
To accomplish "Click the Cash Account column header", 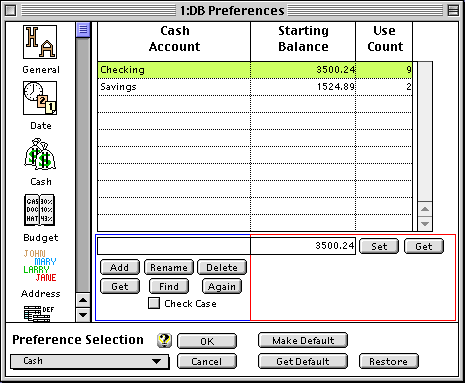I will coord(174,42).
